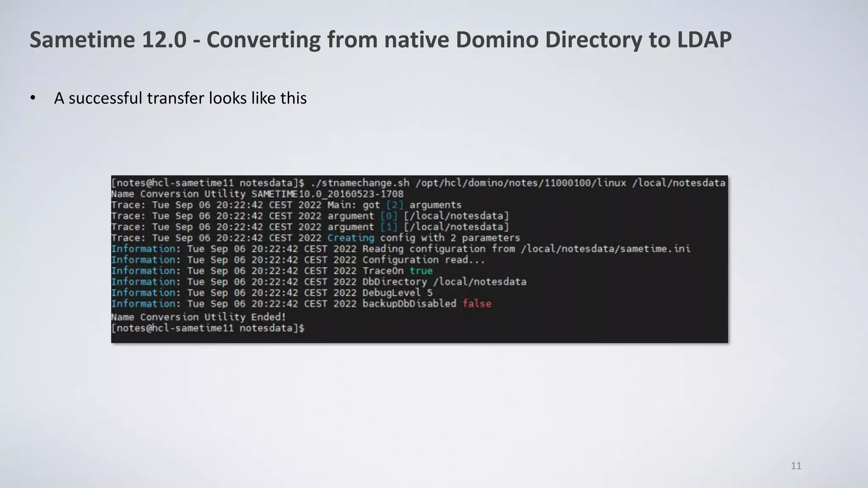Click the 'DebugLevel 5' line
The height and width of the screenshot is (488, 868).
pyautogui.click(x=272, y=293)
